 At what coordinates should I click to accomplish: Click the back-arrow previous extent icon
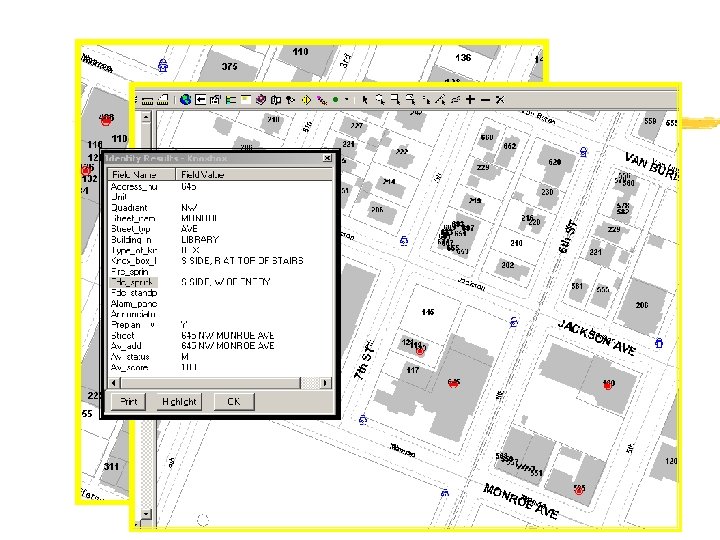click(200, 99)
